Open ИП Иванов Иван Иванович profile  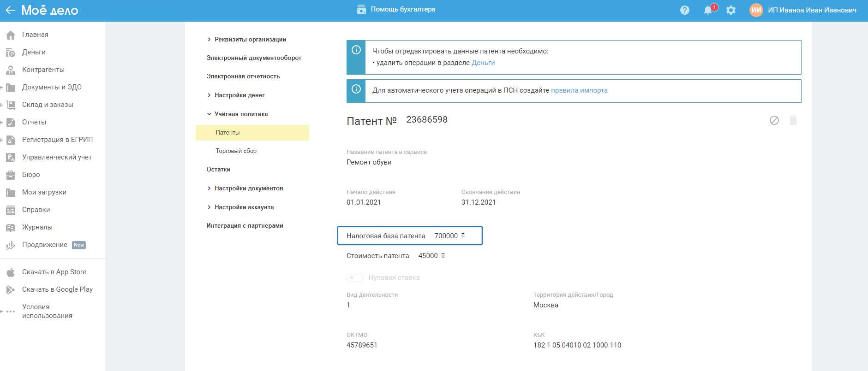[812, 10]
